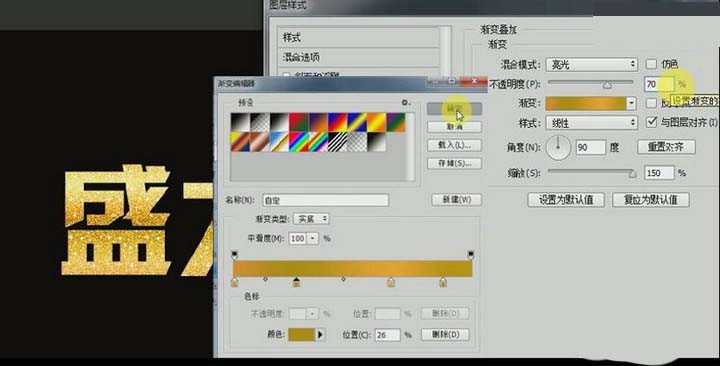Select the yellow-violet-orange-blue preset in second row
720x366 pixels.
[240, 142]
